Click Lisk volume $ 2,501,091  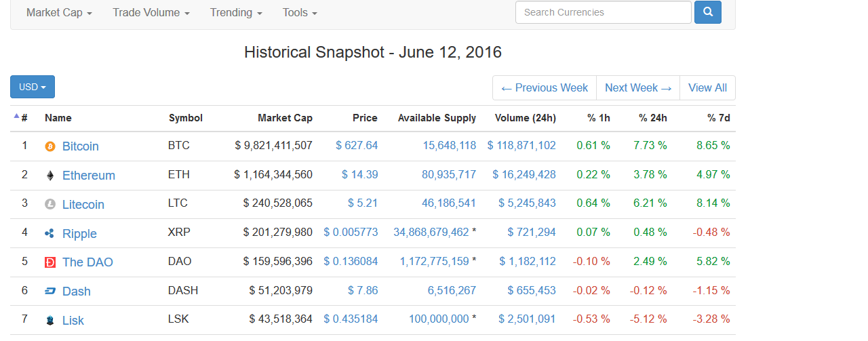coord(528,319)
